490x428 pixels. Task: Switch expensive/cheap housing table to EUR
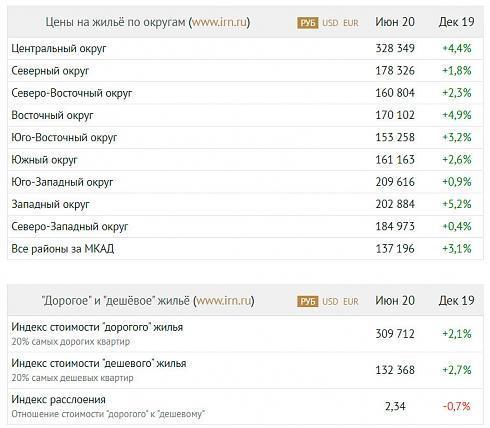[x=351, y=301]
